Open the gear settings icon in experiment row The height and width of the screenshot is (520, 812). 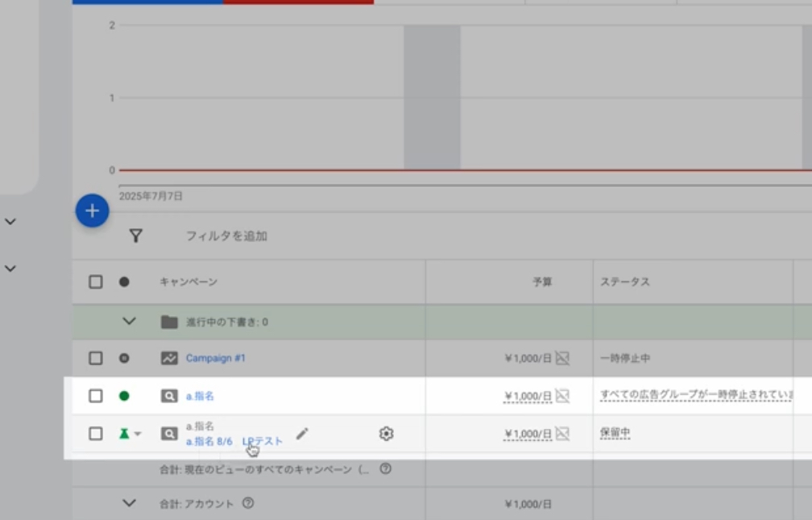click(386, 434)
